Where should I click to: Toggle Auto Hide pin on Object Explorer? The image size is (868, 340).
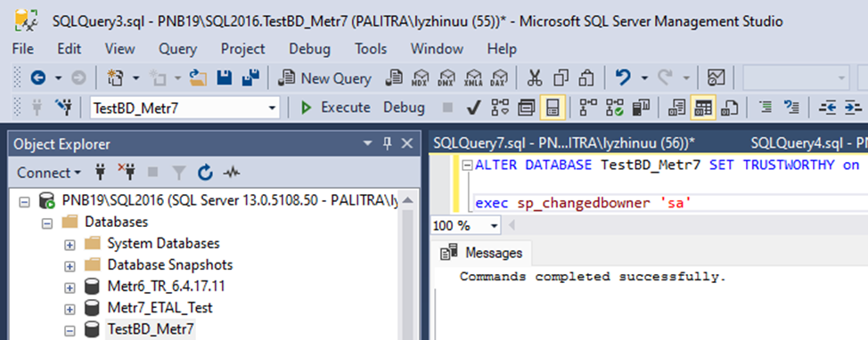click(x=387, y=143)
